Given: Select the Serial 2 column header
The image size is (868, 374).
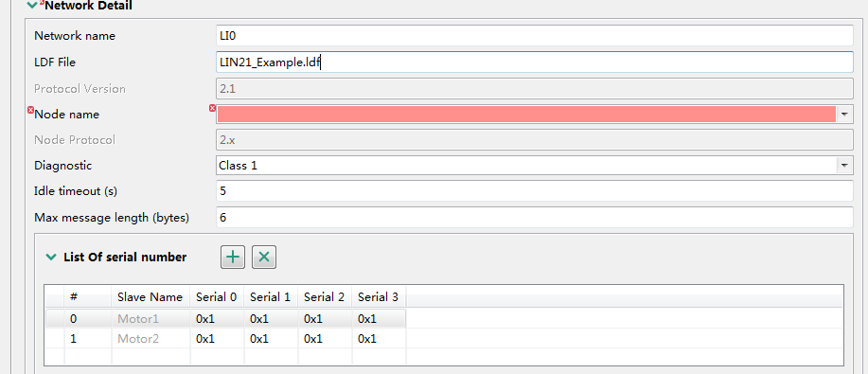Looking at the screenshot, I should 325,297.
